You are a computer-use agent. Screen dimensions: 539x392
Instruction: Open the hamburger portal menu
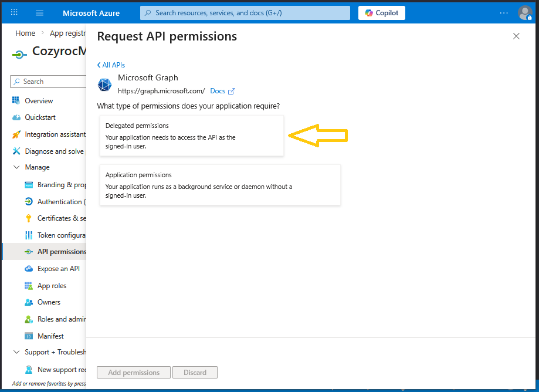tap(40, 13)
